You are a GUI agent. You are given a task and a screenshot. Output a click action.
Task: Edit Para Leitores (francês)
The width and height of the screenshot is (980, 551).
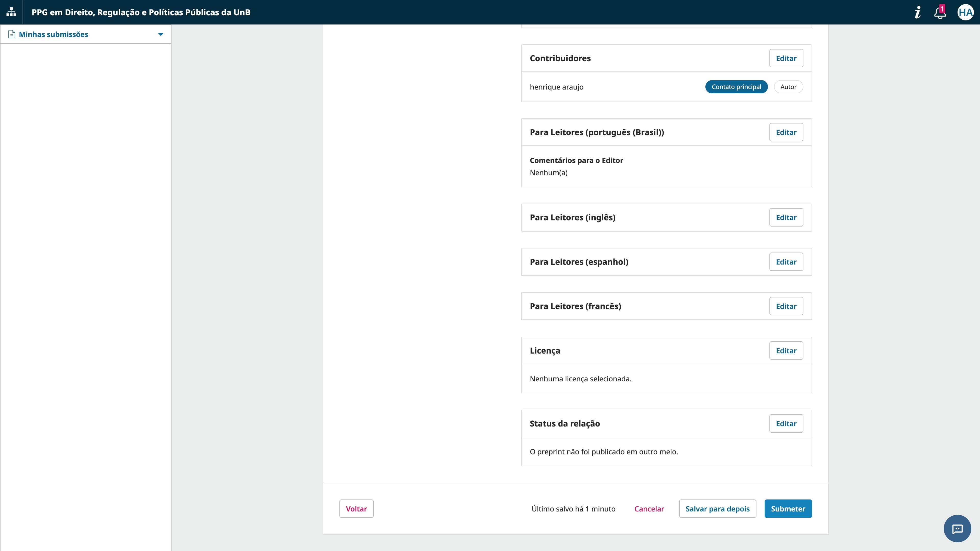(x=786, y=306)
